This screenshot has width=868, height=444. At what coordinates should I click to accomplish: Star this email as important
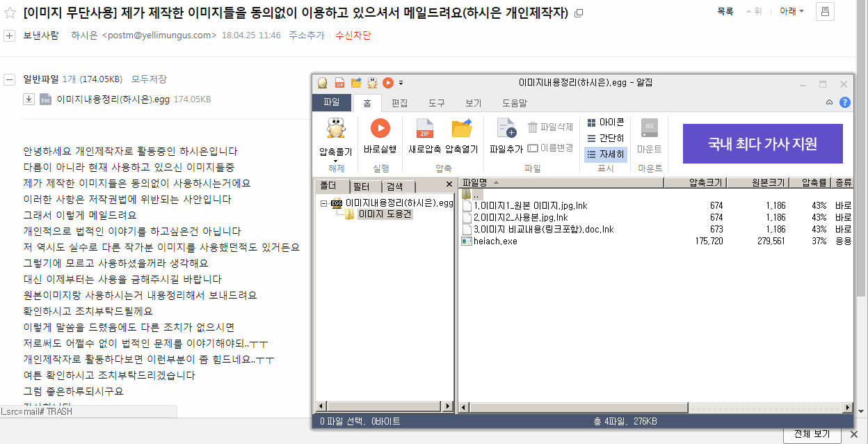[x=10, y=13]
